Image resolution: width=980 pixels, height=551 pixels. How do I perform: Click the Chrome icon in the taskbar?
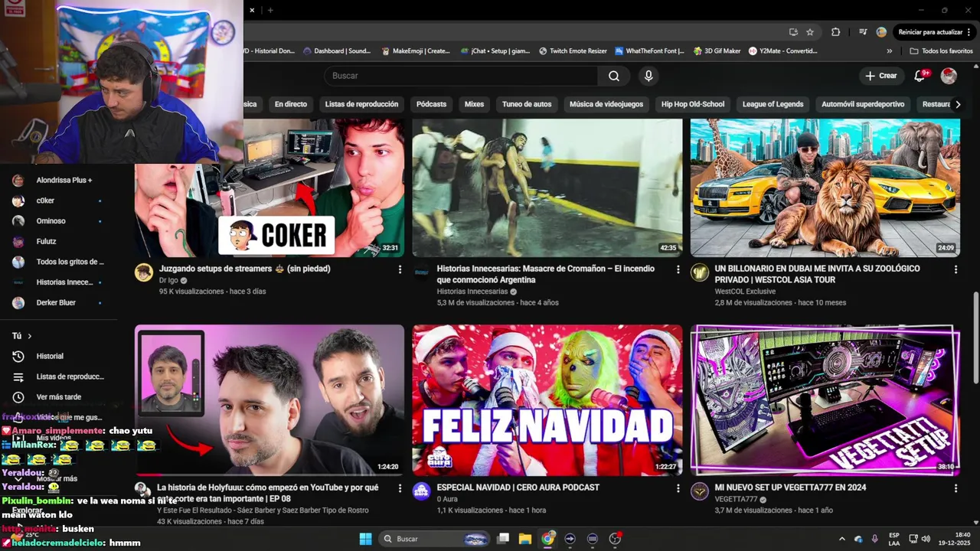[x=547, y=539]
